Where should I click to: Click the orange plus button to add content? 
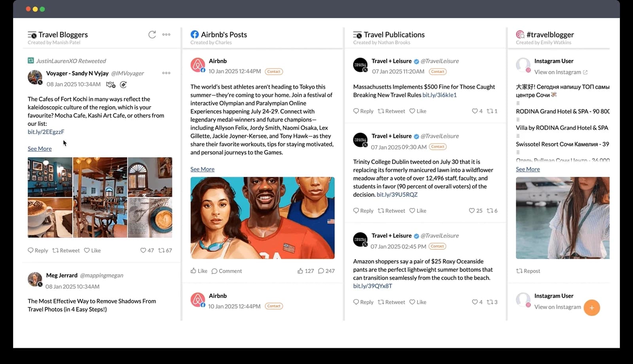pyautogui.click(x=592, y=307)
